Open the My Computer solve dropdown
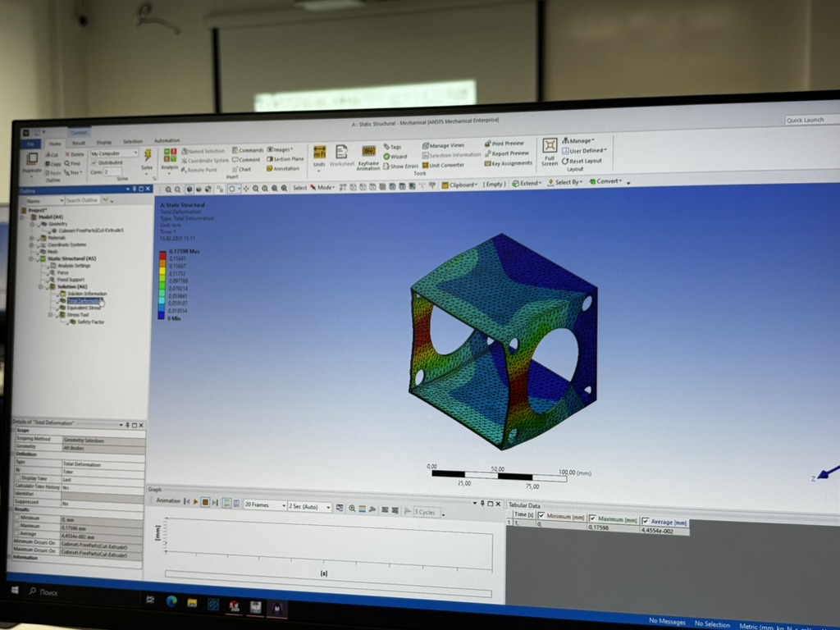The width and height of the screenshot is (840, 630). 114,153
